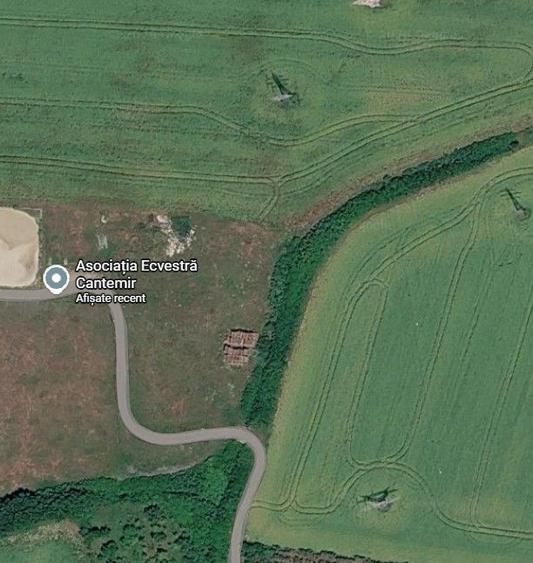Open the Asociația Ecvestră Cantemir place label
Image resolution: width=533 pixels, height=563 pixels.
pos(136,274)
